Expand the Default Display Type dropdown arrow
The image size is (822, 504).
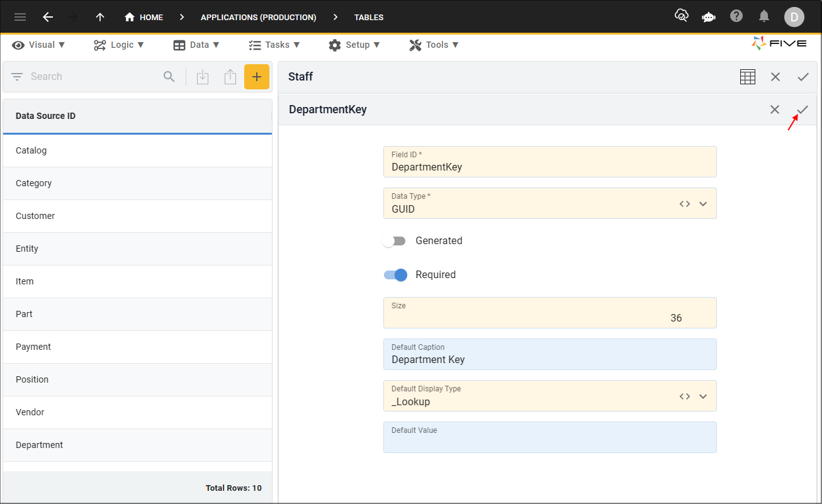704,396
